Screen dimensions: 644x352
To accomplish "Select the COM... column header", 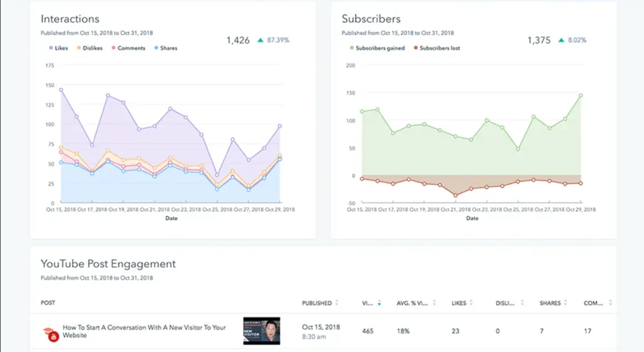I will 595,303.
